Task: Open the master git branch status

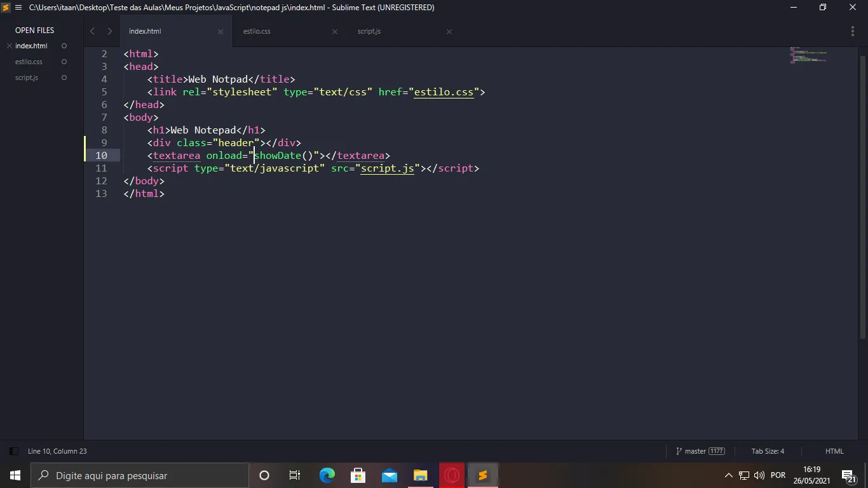Action: (700, 451)
